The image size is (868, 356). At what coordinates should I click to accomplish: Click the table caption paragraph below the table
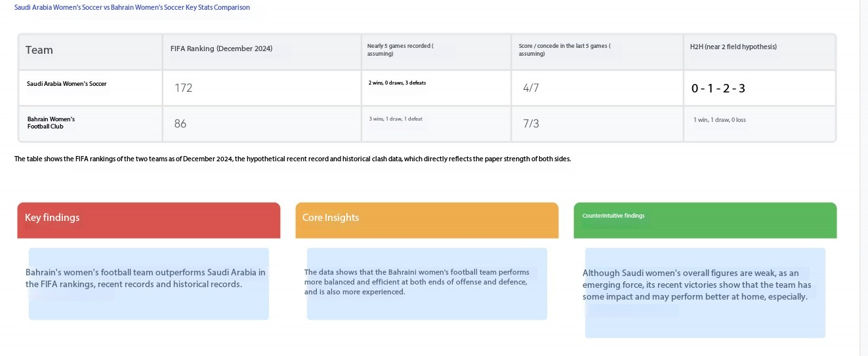pos(293,159)
